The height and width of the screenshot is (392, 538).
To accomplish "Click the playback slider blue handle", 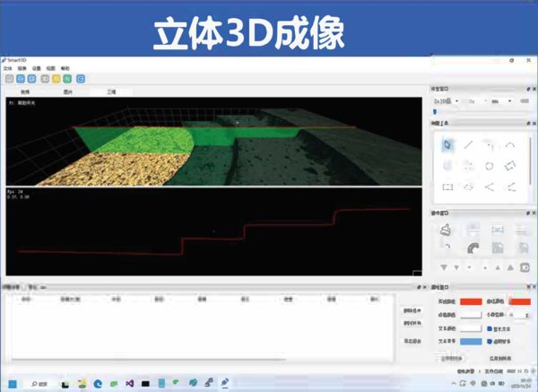I will click(x=435, y=111).
